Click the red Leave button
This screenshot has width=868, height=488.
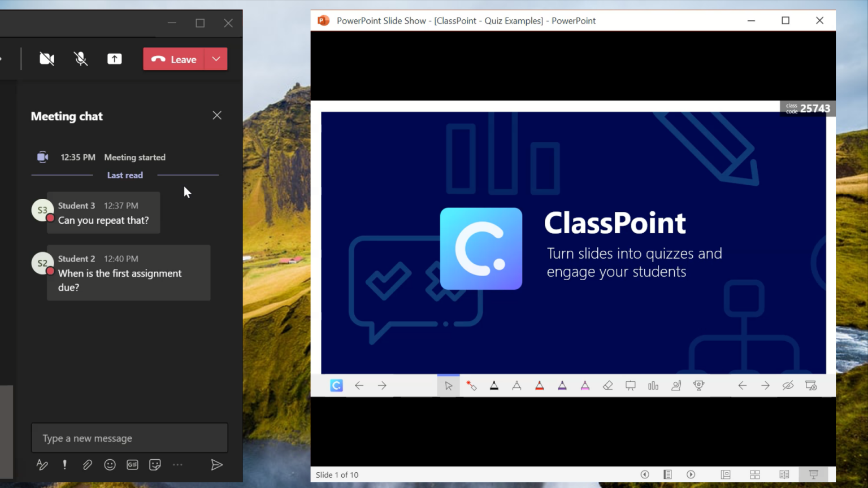point(175,59)
